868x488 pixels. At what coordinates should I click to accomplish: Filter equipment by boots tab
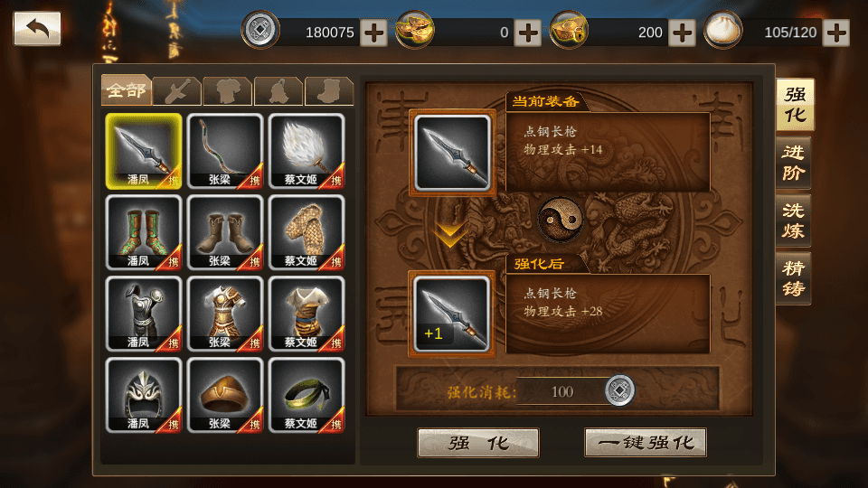coord(329,91)
